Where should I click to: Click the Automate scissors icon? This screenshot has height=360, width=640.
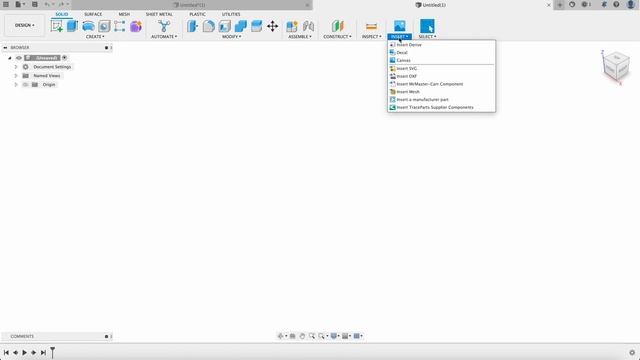coord(164,26)
